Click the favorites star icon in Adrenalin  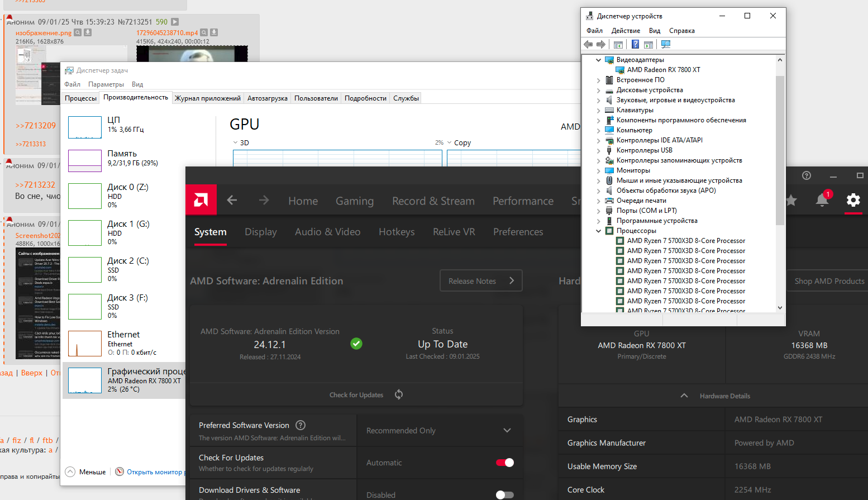coord(791,200)
